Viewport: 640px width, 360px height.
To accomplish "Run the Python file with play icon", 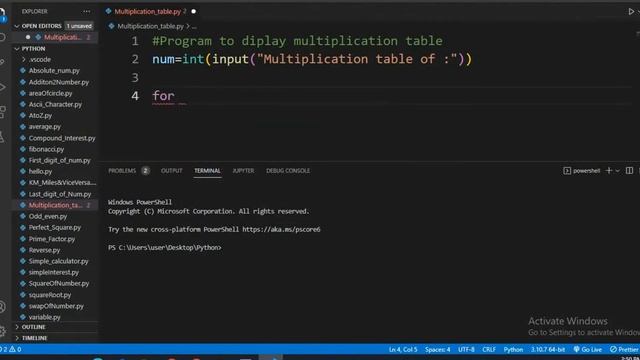I will click(x=631, y=11).
